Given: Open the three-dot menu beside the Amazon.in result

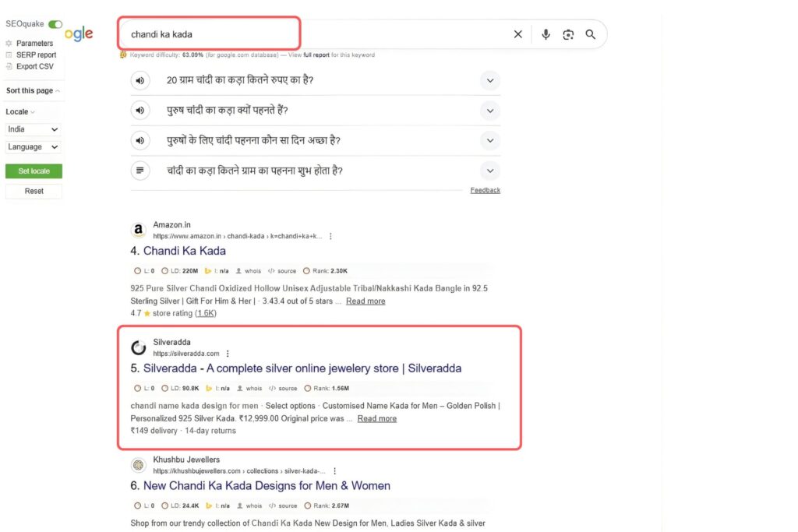Looking at the screenshot, I should [x=330, y=235].
